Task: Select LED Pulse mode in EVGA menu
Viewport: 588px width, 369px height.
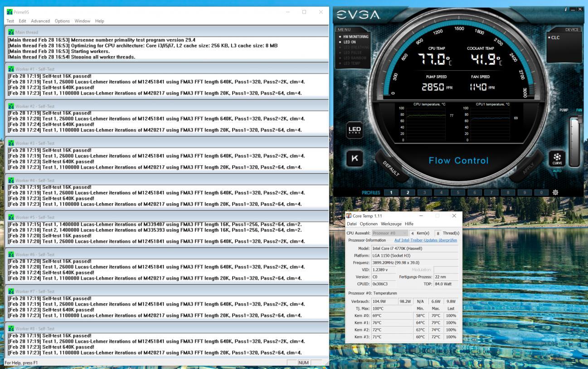Action: (351, 53)
